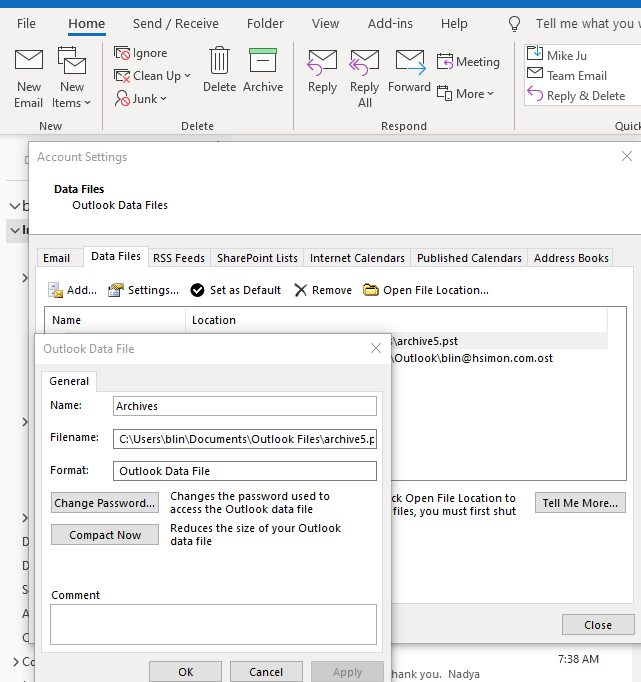Open the New Items dropdown

[x=72, y=78]
